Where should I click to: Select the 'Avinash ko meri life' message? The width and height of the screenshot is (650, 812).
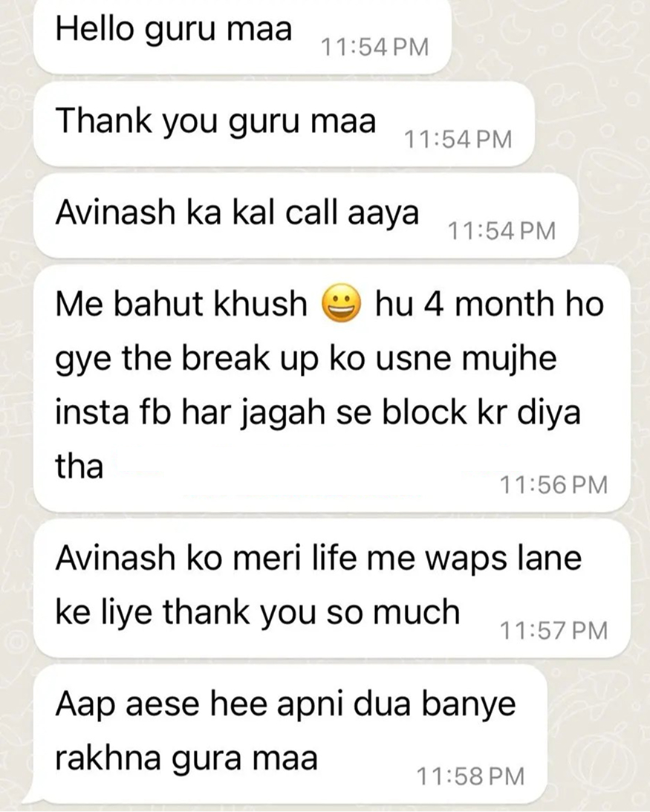331,588
